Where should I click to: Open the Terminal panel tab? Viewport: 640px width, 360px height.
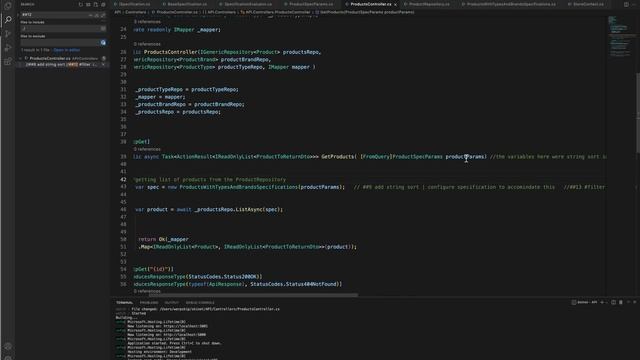click(124, 303)
